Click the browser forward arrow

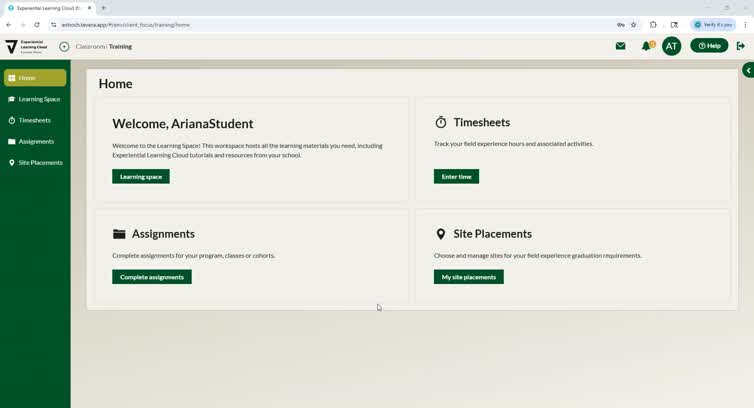(x=23, y=25)
